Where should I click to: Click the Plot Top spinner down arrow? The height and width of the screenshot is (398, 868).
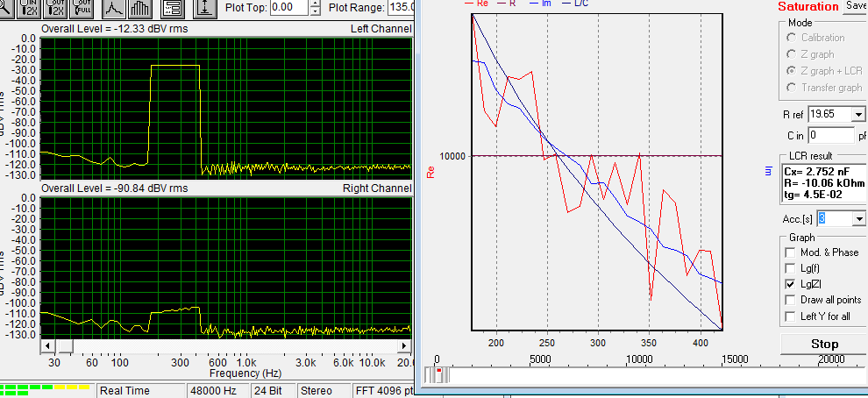click(315, 11)
